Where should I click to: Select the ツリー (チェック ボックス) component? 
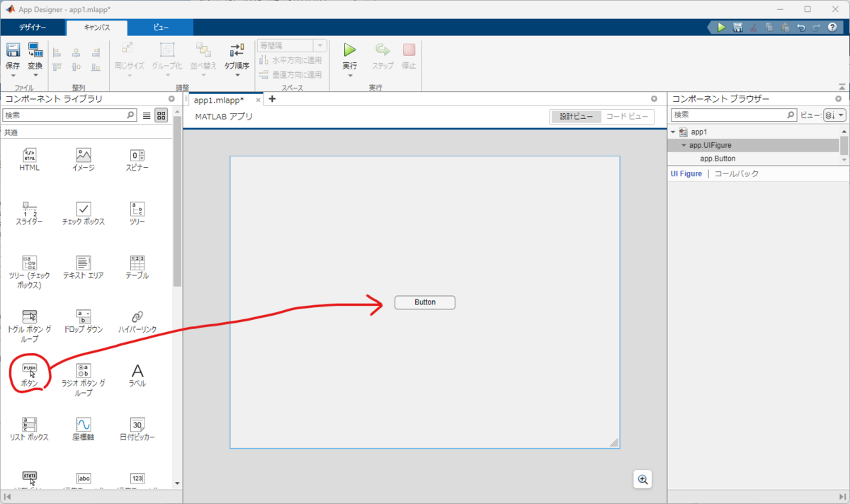pos(30,273)
